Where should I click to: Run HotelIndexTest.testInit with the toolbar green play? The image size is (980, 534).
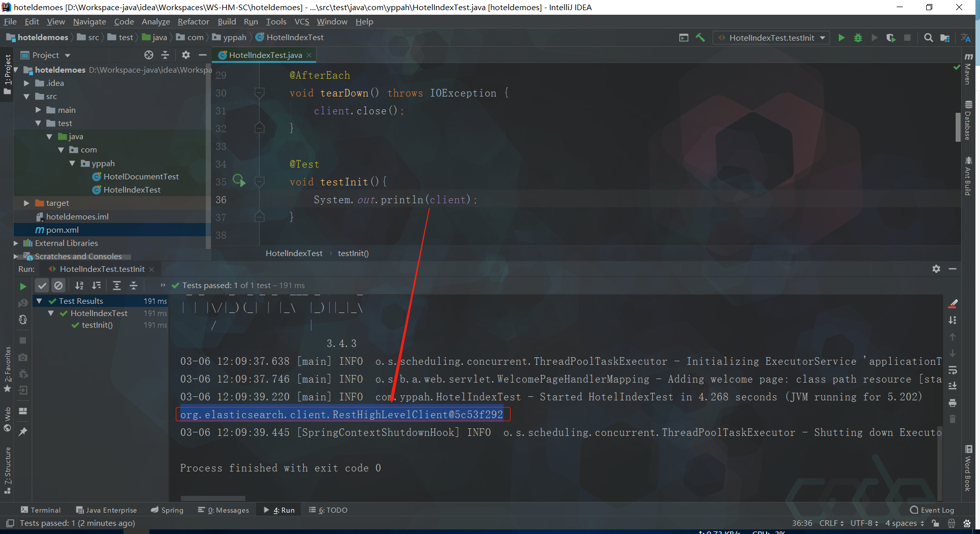point(841,38)
